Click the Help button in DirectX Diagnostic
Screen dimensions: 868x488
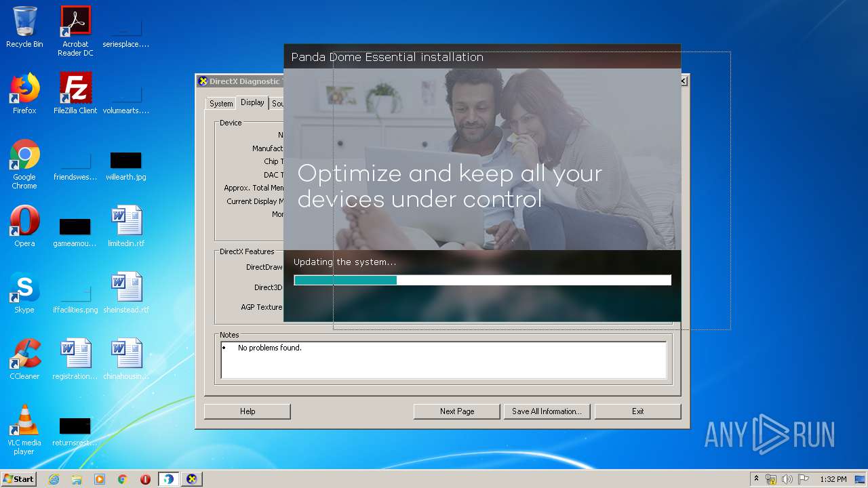(248, 411)
